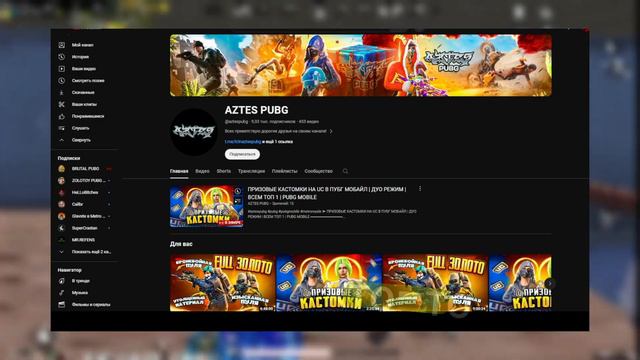Image resolution: width=640 pixels, height=360 pixels.
Task: Open the Cellbr subscription avatar
Action: coord(62,204)
